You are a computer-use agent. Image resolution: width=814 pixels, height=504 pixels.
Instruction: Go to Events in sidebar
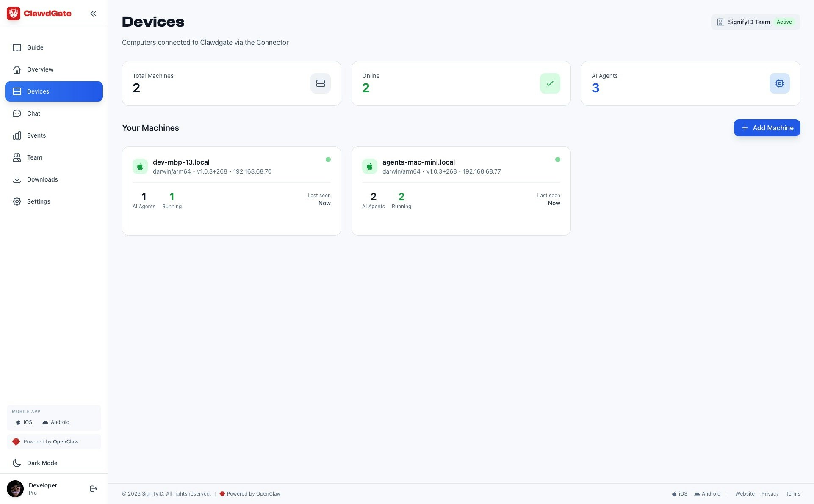[x=36, y=135]
